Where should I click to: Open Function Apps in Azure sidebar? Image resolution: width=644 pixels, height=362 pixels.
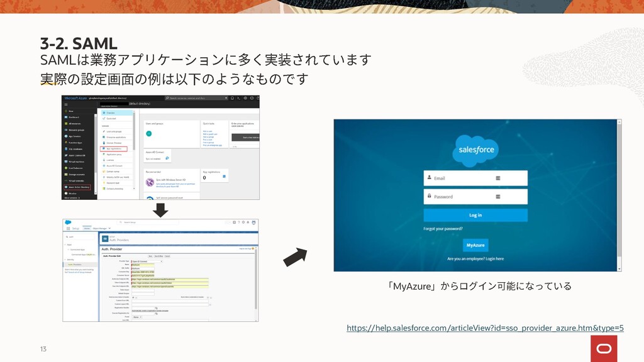point(74,143)
